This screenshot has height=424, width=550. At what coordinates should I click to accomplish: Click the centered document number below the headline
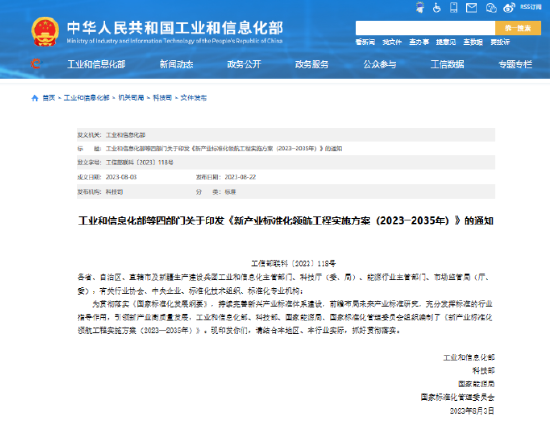click(294, 263)
